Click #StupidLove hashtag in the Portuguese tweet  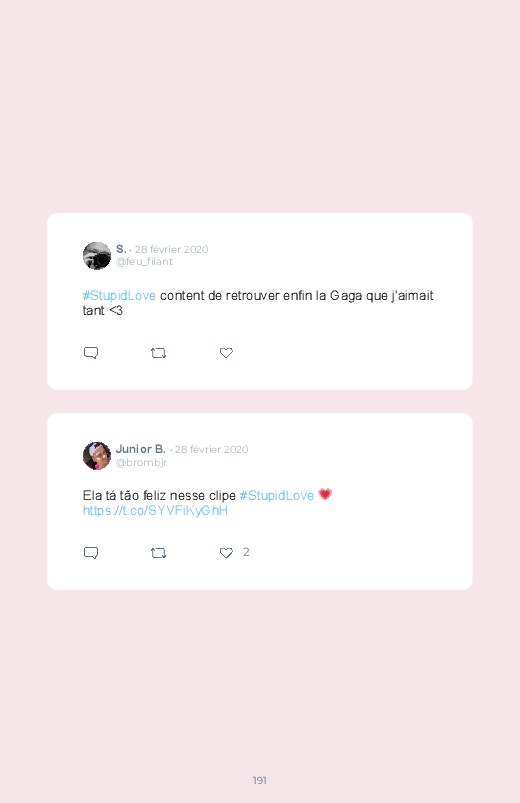277,495
